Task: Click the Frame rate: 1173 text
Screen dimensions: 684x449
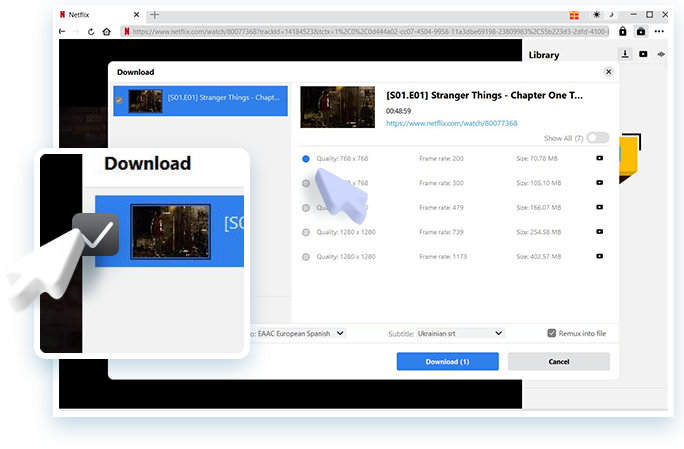Action: (x=443, y=257)
